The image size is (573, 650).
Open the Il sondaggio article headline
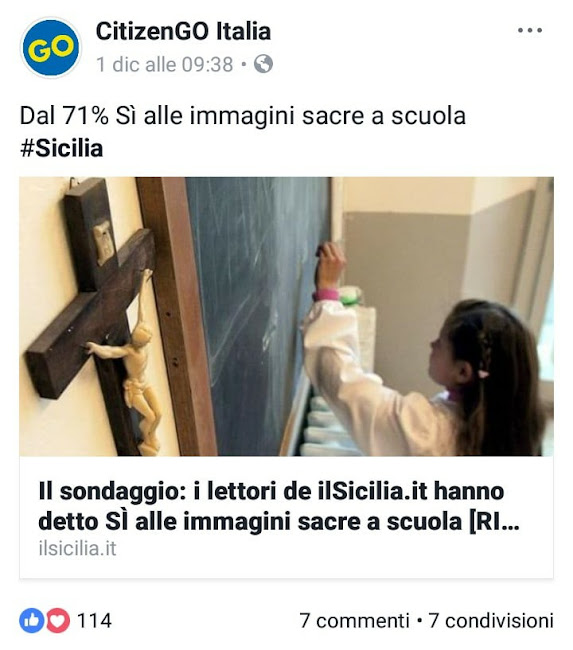[x=279, y=506]
